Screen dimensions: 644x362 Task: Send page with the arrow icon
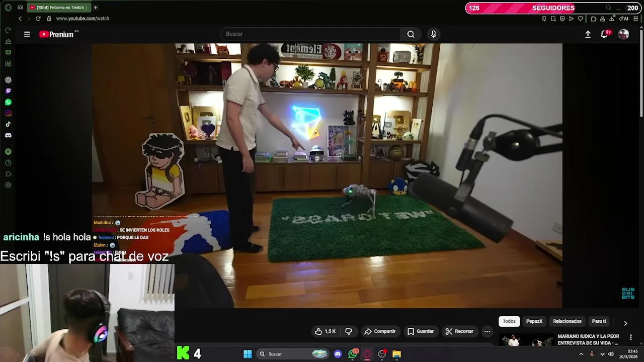pos(571,19)
